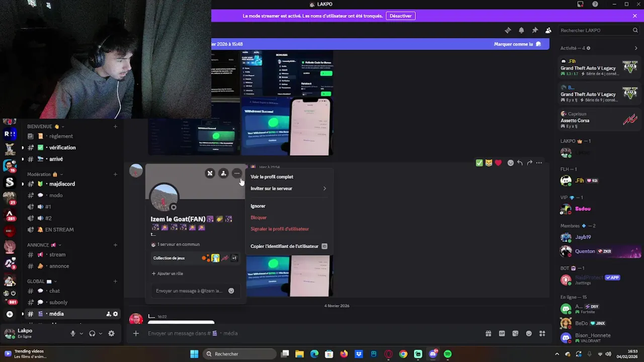This screenshot has height=362, width=644.
Task: Click Désactiver to turn off streamer mode
Action: pyautogui.click(x=400, y=16)
